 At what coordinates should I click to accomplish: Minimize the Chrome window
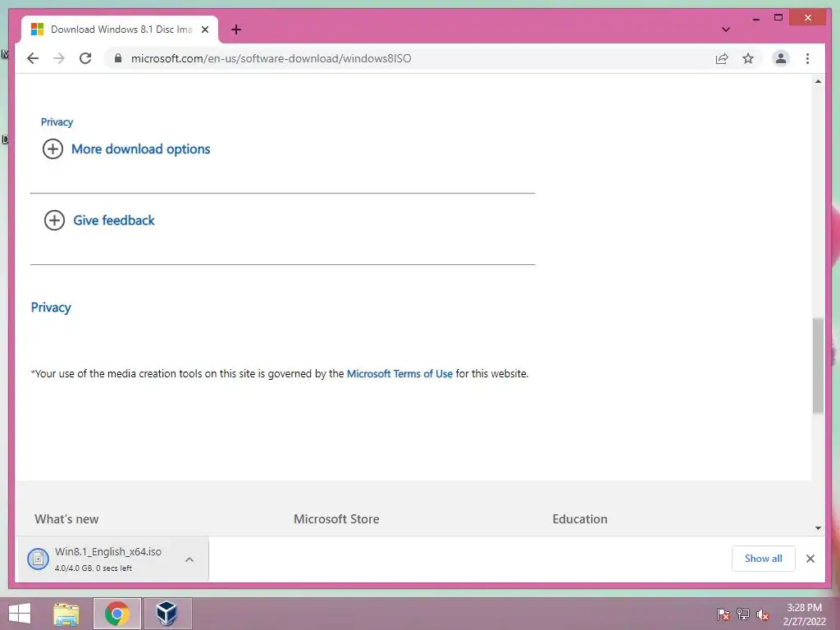[x=756, y=18]
